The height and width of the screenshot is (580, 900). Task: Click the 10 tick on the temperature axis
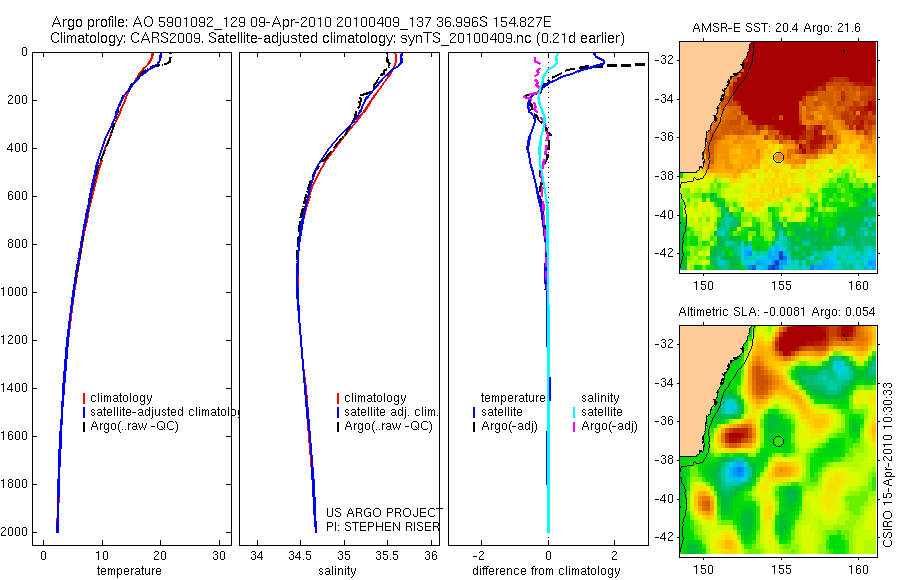point(102,556)
